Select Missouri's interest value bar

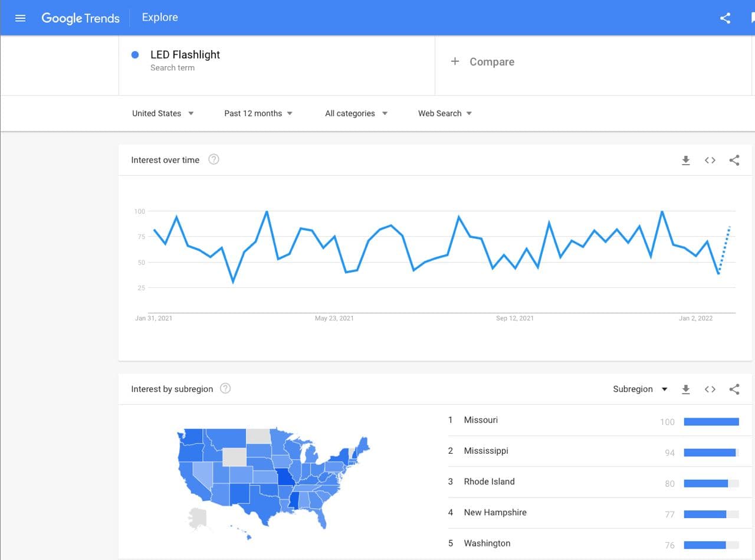coord(711,421)
